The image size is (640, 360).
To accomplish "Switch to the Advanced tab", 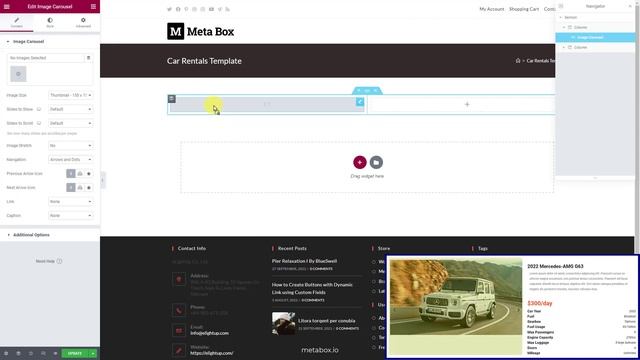I will 83,22.
